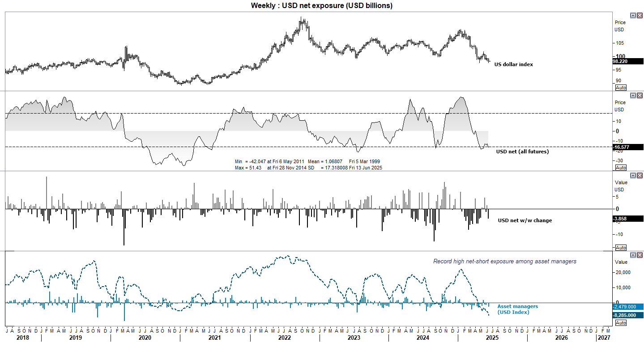Select the US dollar index series label
Image resolution: width=644 pixels, height=342 pixels.
click(x=513, y=64)
